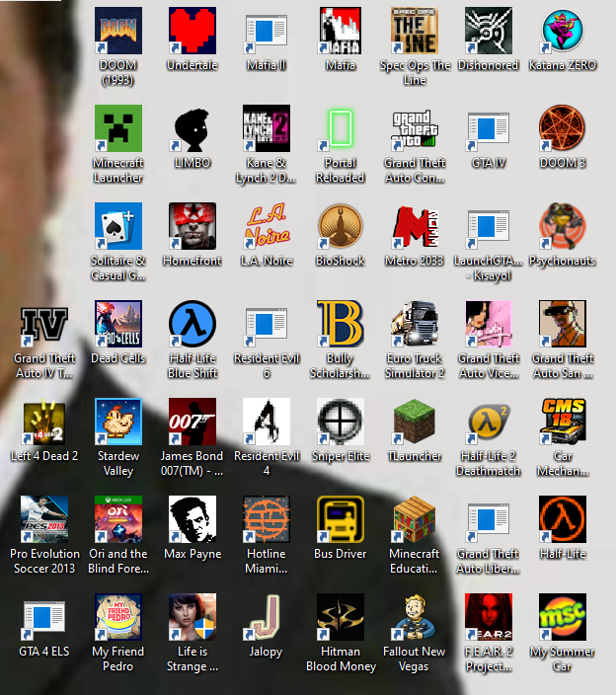Open Ori and the Blind Fore... shortcut

117,519
